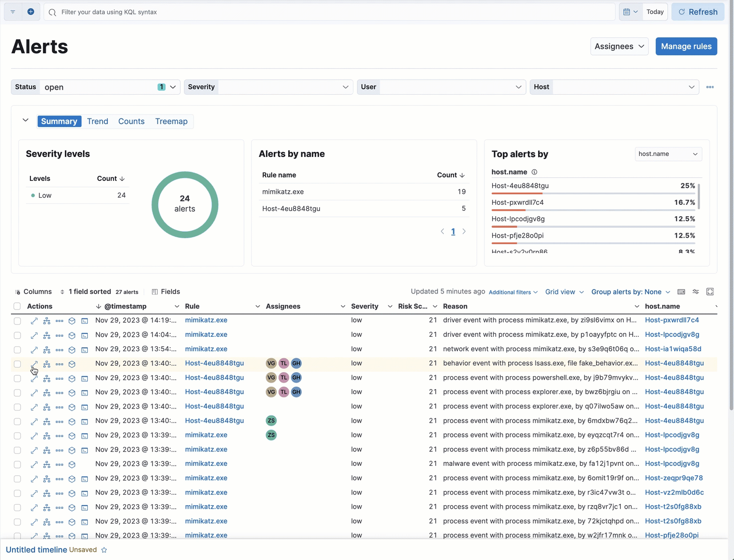734x560 pixels.
Task: Open more actions menu for first alert row
Action: [x=59, y=321]
